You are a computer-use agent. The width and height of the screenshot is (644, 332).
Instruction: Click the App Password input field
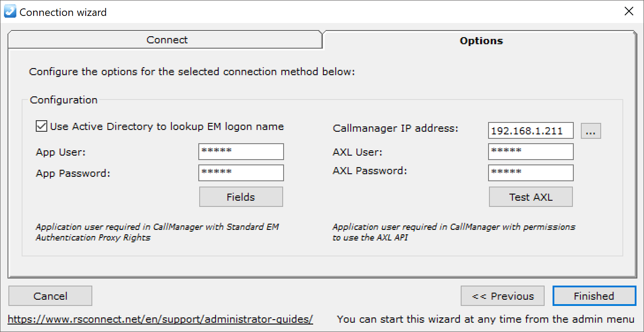click(x=241, y=173)
